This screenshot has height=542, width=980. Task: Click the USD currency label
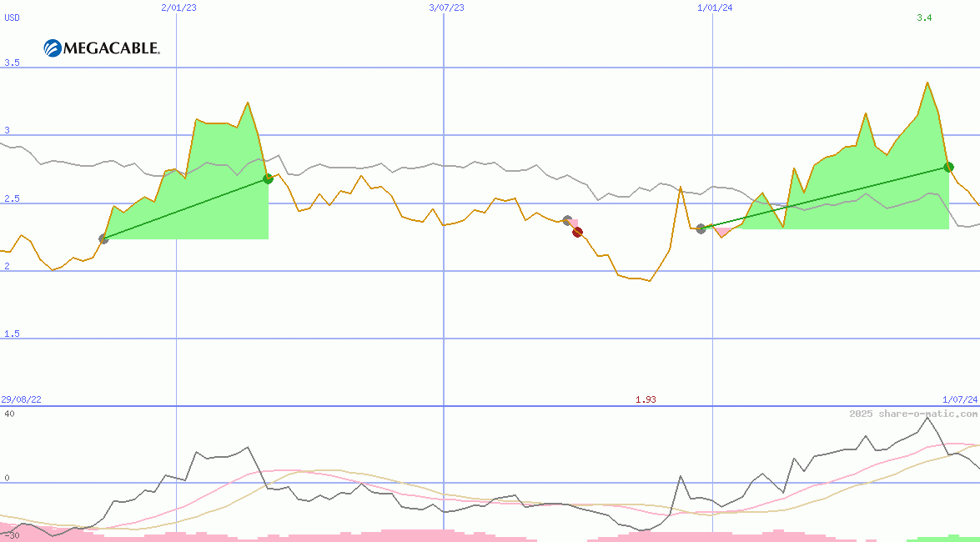pyautogui.click(x=12, y=18)
